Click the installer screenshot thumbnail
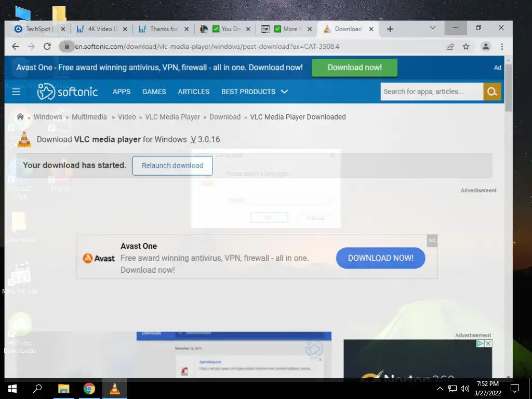The height and width of the screenshot is (399, 532). 234,355
